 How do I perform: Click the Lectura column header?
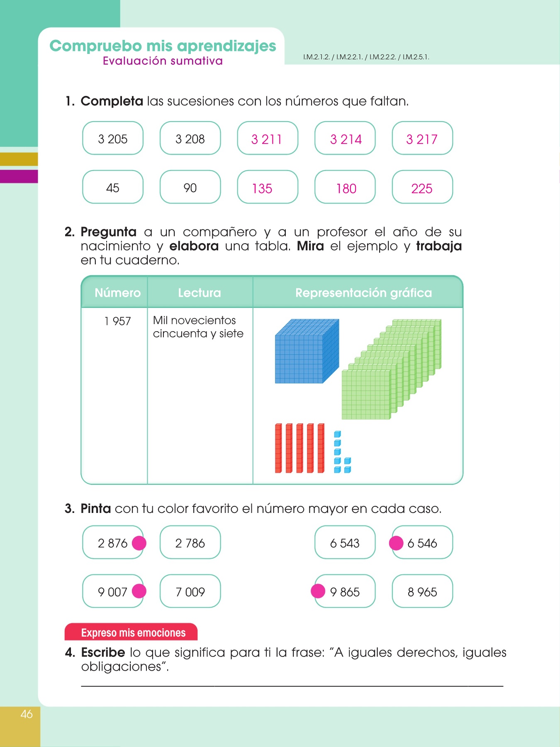tap(200, 293)
